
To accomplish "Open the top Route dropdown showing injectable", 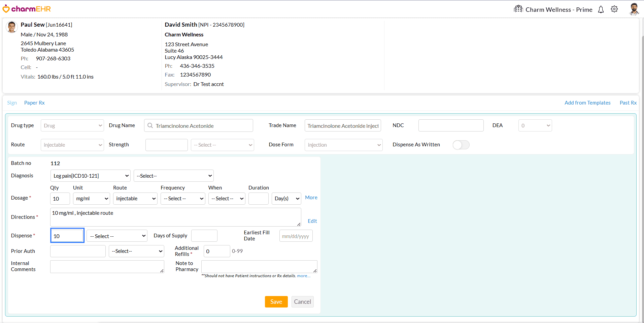I will coord(72,145).
